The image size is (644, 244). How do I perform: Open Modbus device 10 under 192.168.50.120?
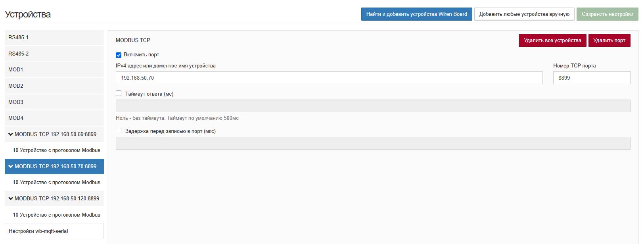point(56,215)
